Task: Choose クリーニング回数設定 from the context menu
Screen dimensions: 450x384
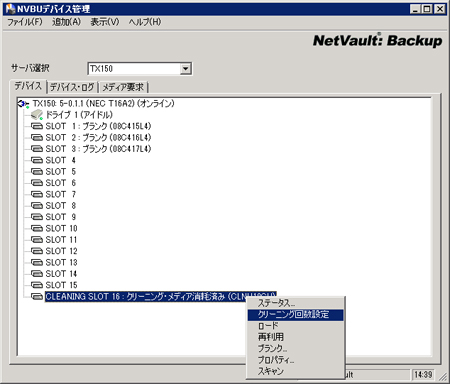Action: coord(295,314)
